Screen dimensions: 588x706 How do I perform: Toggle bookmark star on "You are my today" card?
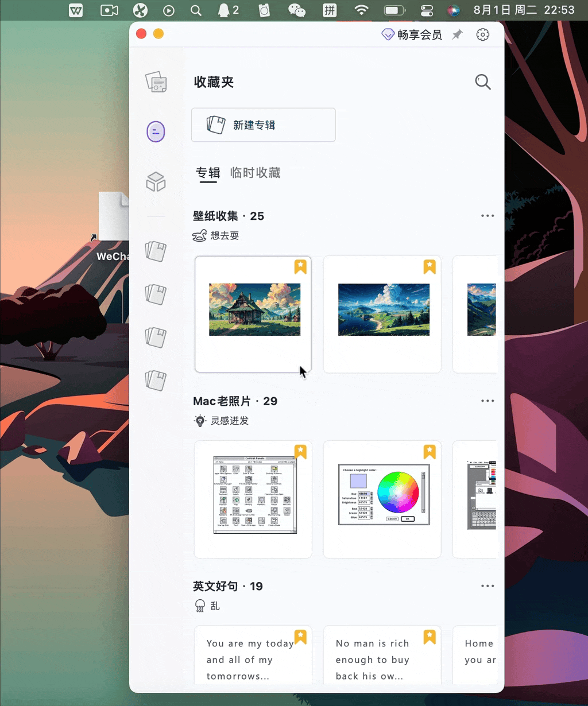tap(300, 637)
